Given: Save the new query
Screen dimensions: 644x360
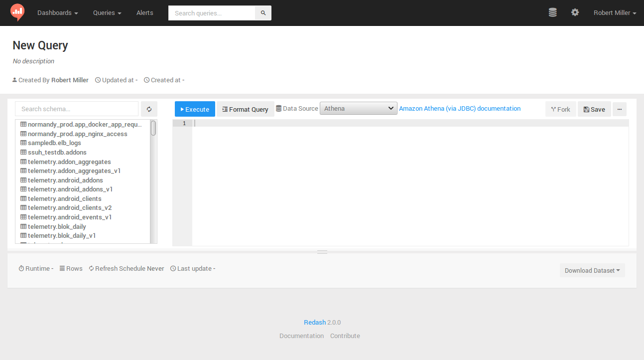Looking at the screenshot, I should click(x=594, y=109).
